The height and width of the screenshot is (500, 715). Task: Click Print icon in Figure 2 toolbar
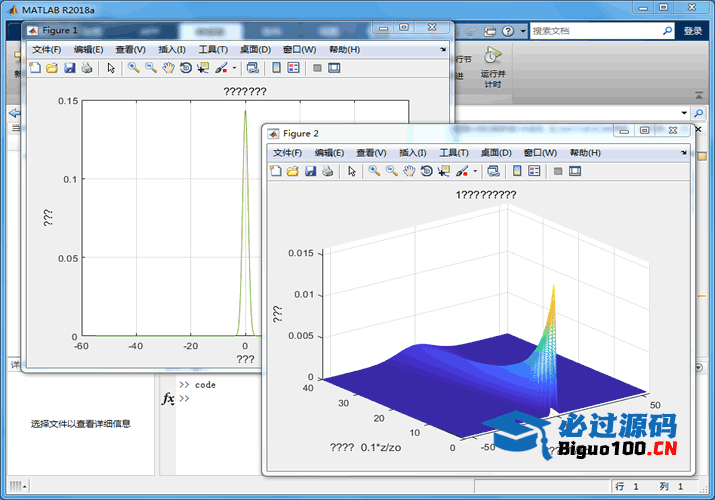(x=327, y=171)
